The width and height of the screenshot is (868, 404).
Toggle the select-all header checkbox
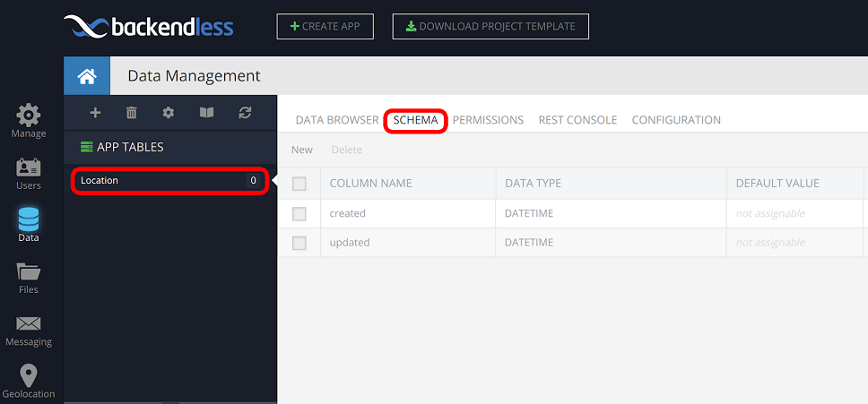click(x=299, y=184)
